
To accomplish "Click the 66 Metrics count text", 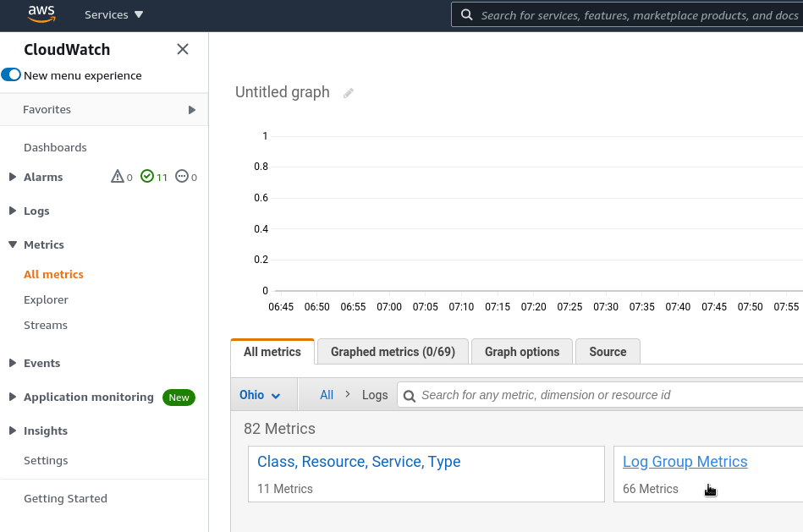I will [x=651, y=489].
